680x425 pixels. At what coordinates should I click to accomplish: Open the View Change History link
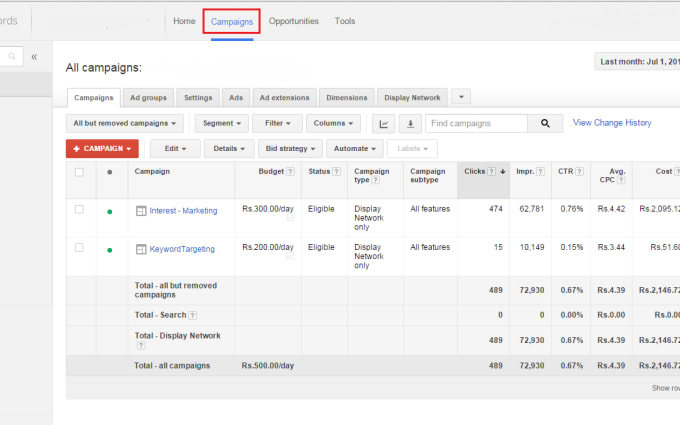click(612, 123)
